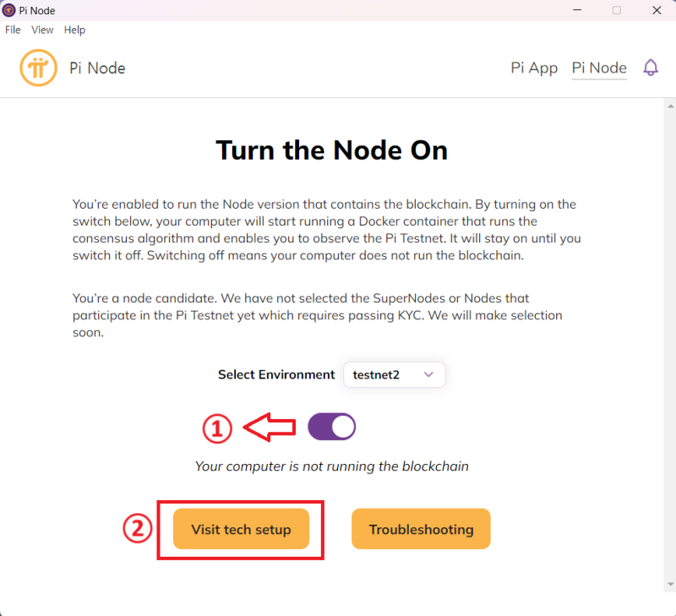Open notifications using the bell icon
This screenshot has width=676, height=616.
tap(651, 68)
